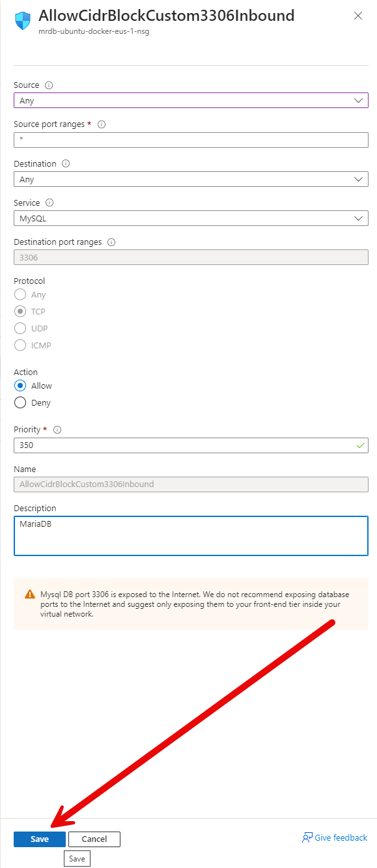
Task: Click the Destination info icon
Action: click(x=66, y=164)
